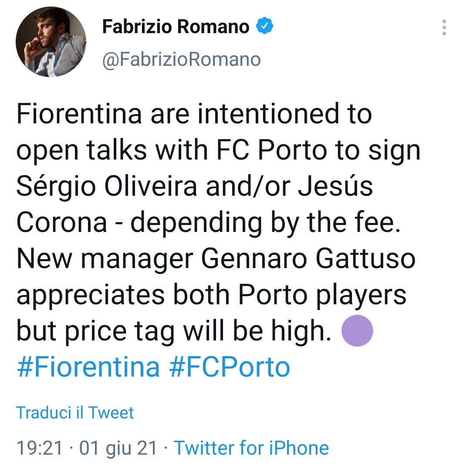
Task: Click the purple dot emoji after the tweet text
Action: (358, 330)
